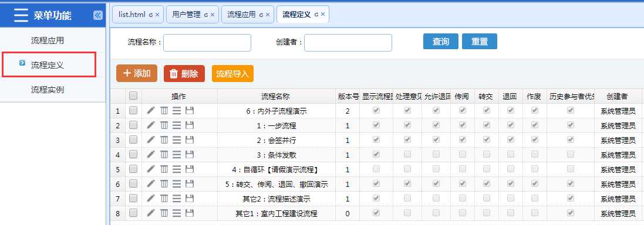Select row checkbox for 2：会签并行

(133, 140)
